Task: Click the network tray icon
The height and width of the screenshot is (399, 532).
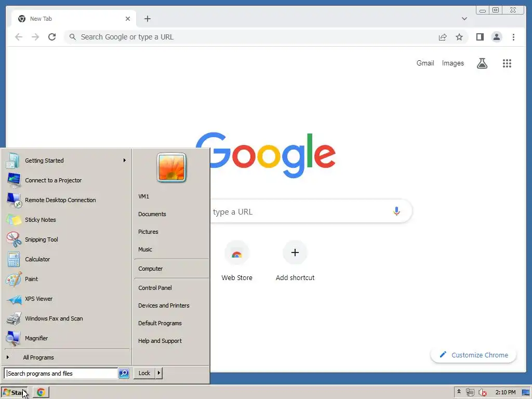Action: (470, 392)
